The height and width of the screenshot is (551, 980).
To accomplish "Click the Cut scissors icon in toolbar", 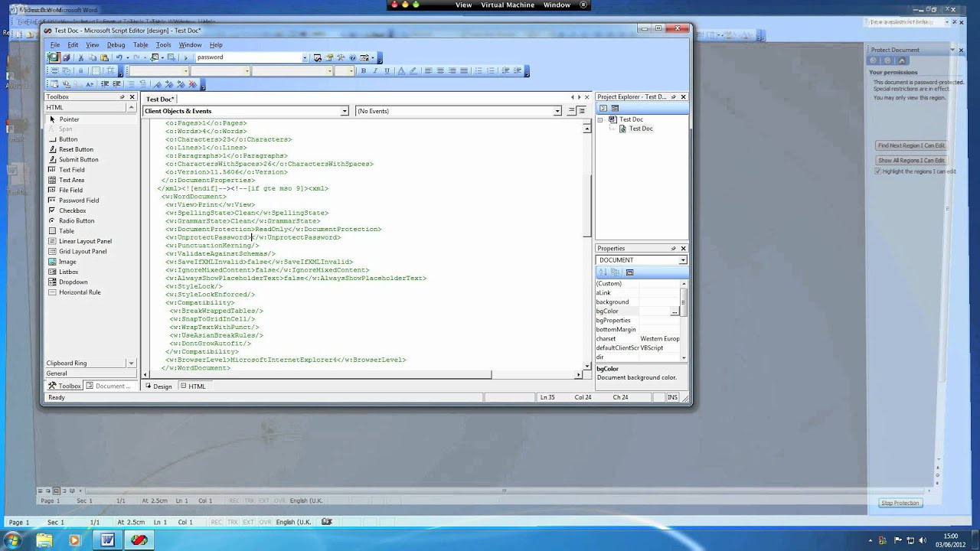I will click(x=80, y=57).
